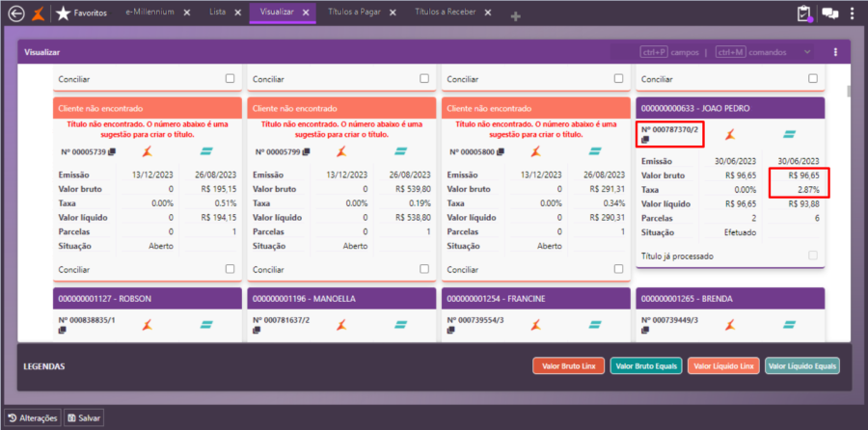Click Linx logo in card 00005799
This screenshot has height=430, width=868.
(x=341, y=151)
